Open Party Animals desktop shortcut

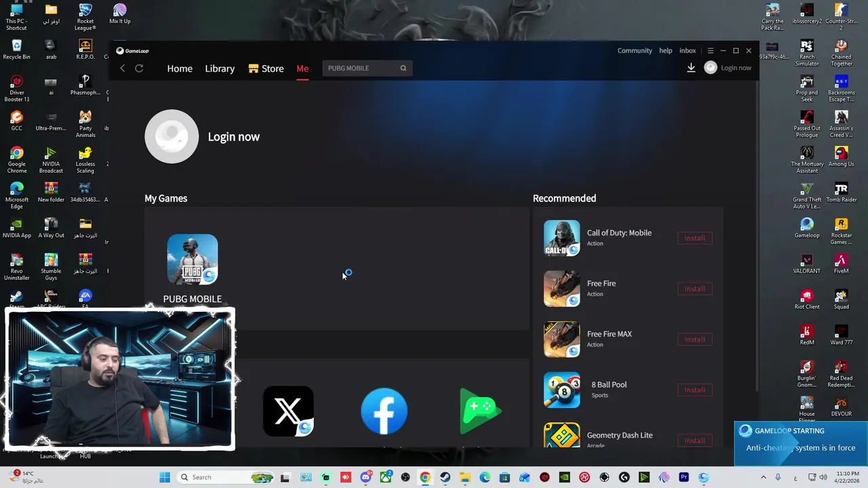pyautogui.click(x=85, y=124)
